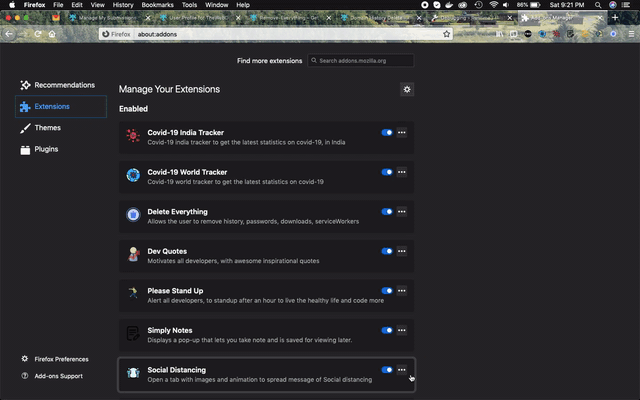Select the Plugins category
The height and width of the screenshot is (400, 640).
click(x=61, y=149)
